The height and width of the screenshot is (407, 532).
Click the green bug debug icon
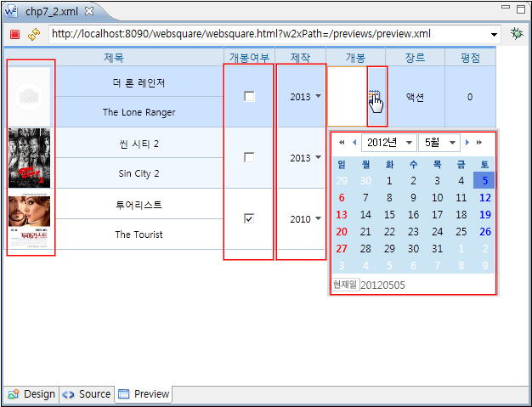click(x=517, y=34)
